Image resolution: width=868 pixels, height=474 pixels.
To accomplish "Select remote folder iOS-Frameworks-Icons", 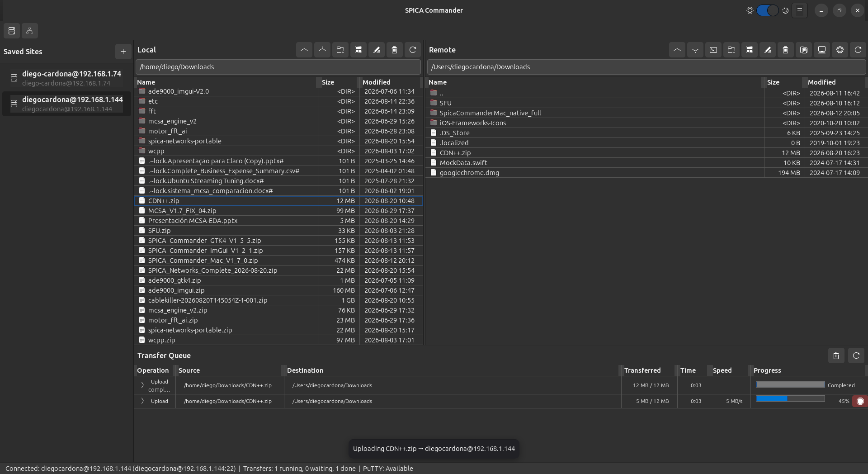I will point(646,123).
